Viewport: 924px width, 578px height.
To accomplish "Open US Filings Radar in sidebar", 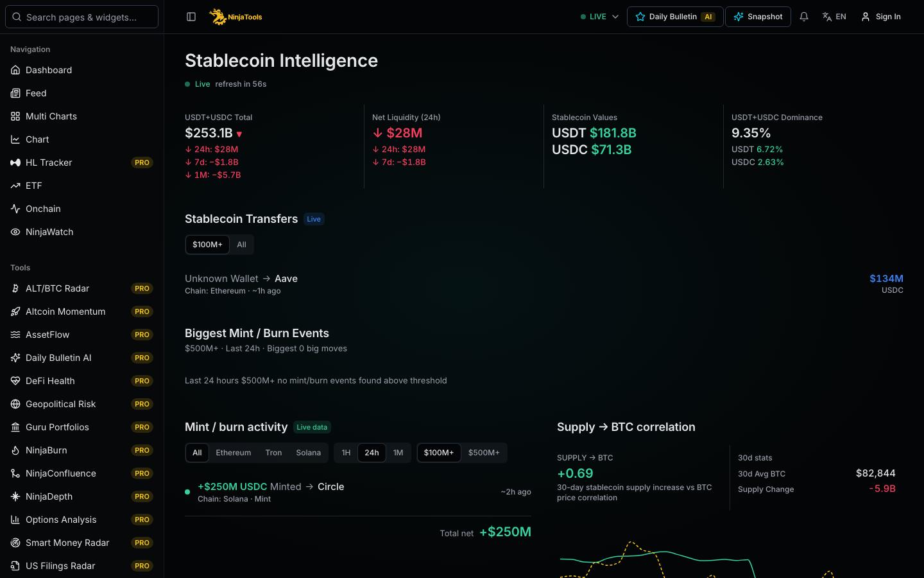I will tap(81, 566).
